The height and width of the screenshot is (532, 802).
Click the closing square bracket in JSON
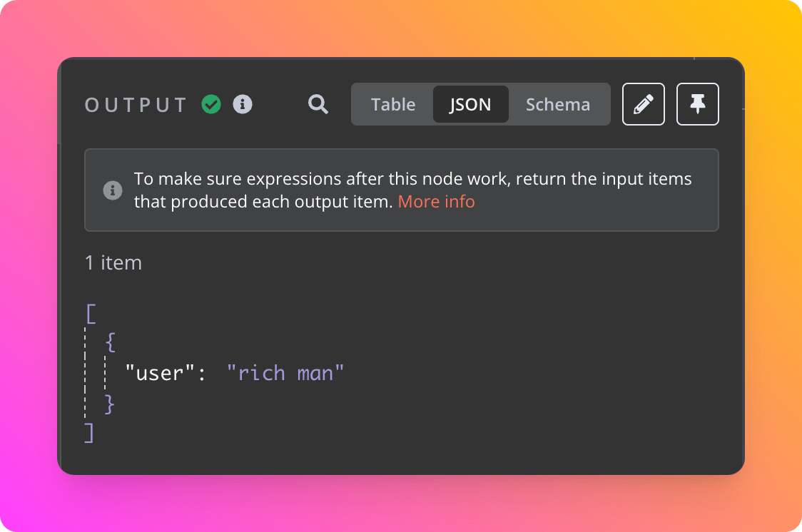89,433
